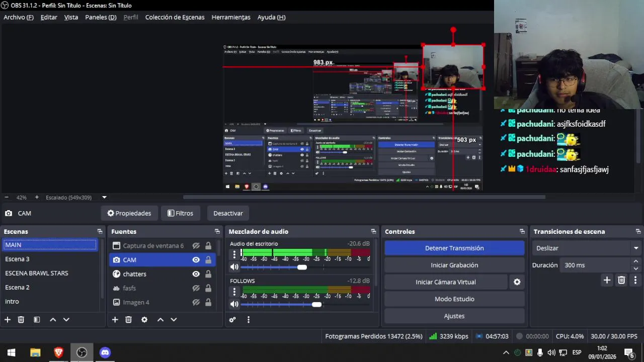Delete selected scene with trash icon
This screenshot has width=644, height=362.
point(21,320)
